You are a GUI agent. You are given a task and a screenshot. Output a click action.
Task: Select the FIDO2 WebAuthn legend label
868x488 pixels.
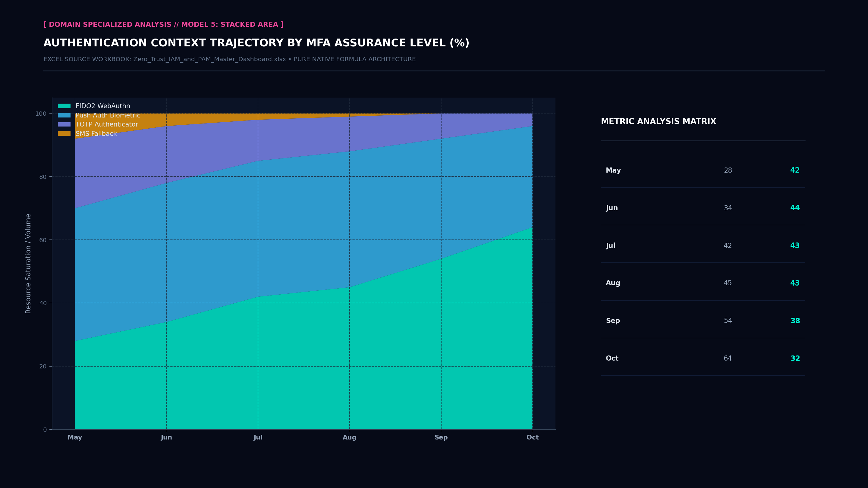click(103, 106)
